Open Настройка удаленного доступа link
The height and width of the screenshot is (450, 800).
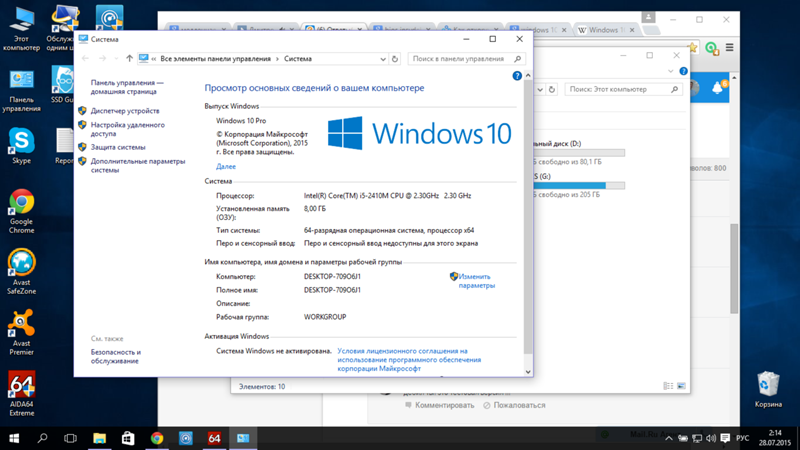[128, 129]
